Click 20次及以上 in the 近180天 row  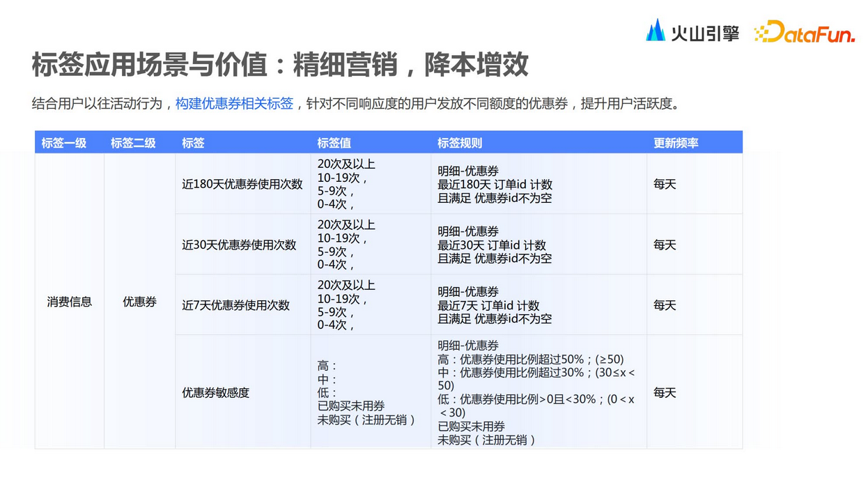coord(346,164)
